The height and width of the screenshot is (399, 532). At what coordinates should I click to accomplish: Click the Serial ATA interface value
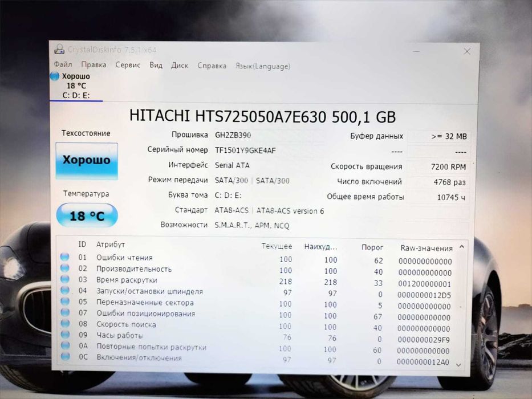[232, 165]
